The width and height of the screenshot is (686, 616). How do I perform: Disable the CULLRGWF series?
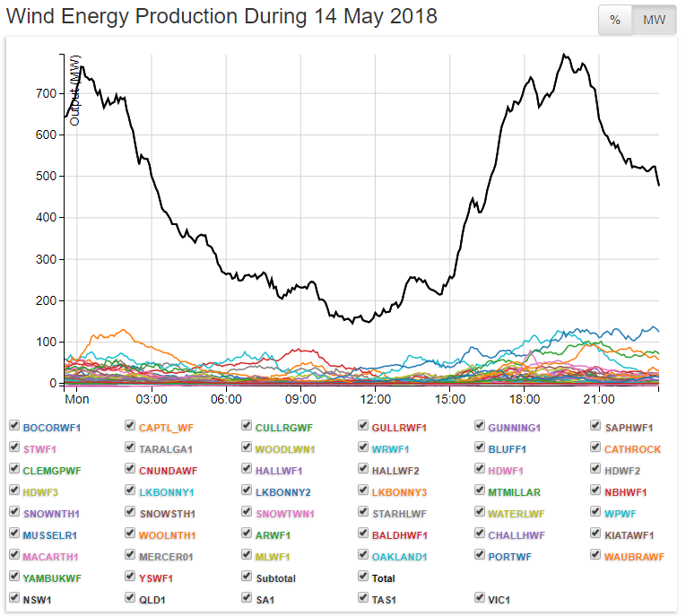click(x=247, y=427)
